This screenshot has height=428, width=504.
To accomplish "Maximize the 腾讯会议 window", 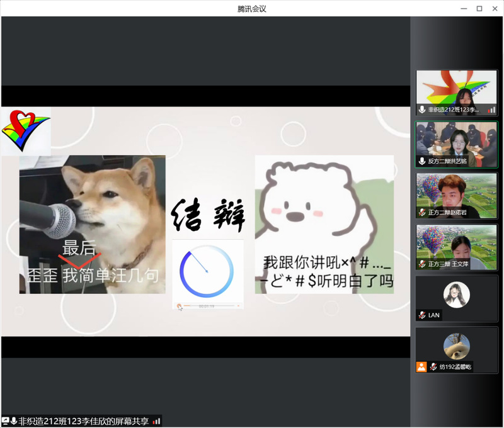I will click(x=479, y=8).
